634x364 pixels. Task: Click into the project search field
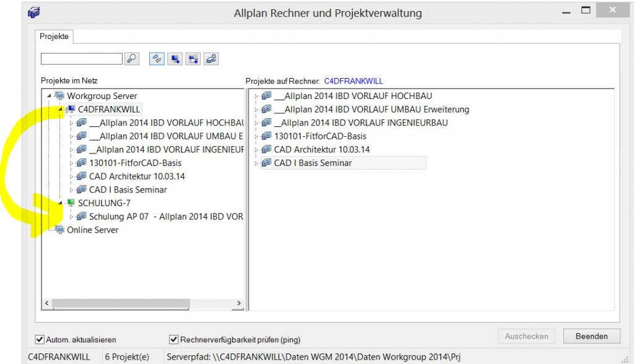[x=81, y=59]
